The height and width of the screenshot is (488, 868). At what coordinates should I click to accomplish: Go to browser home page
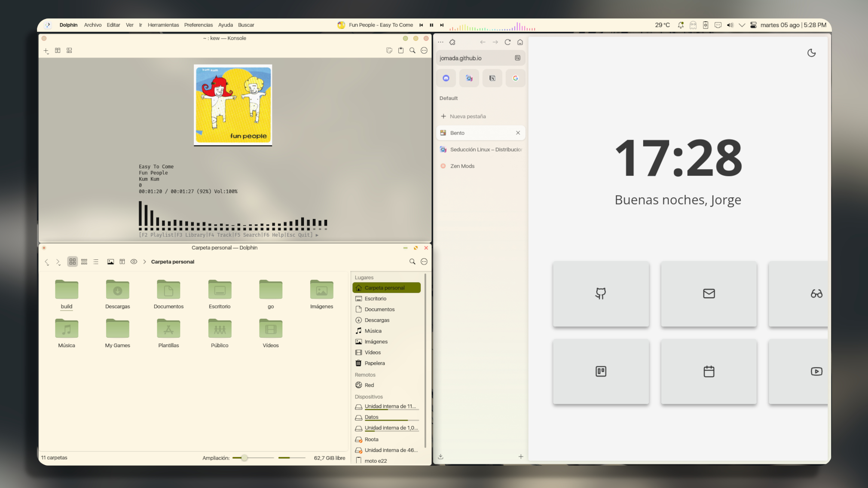520,42
